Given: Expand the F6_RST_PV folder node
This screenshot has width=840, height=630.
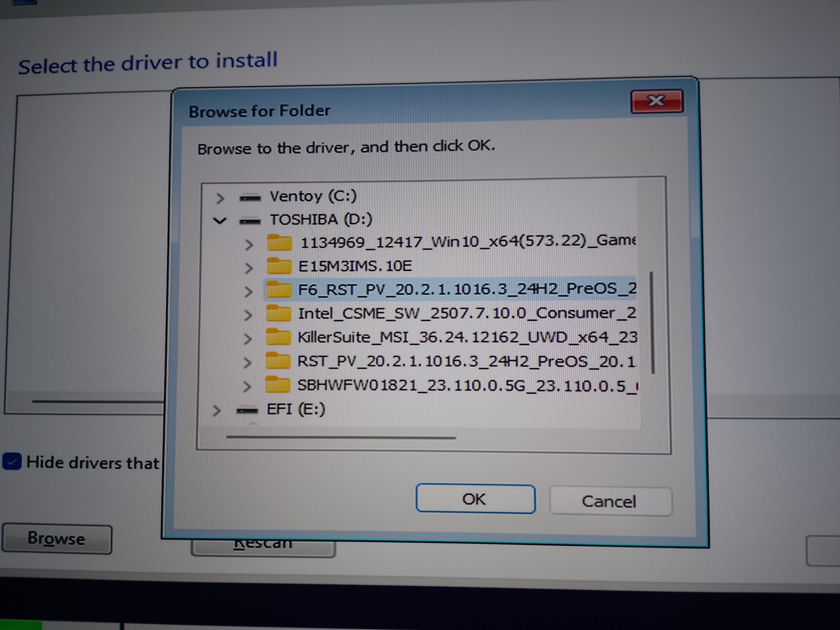Looking at the screenshot, I should click(x=248, y=292).
